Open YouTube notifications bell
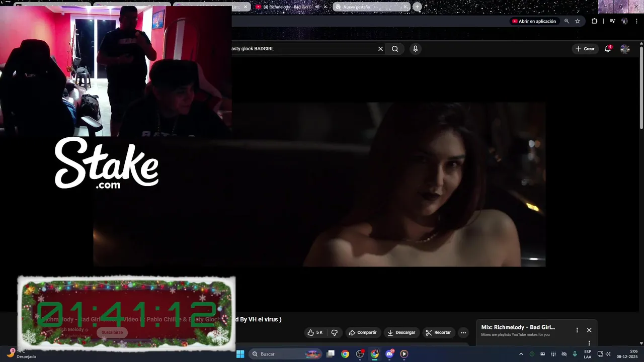Viewport: 644px width, 362px height. [x=608, y=49]
